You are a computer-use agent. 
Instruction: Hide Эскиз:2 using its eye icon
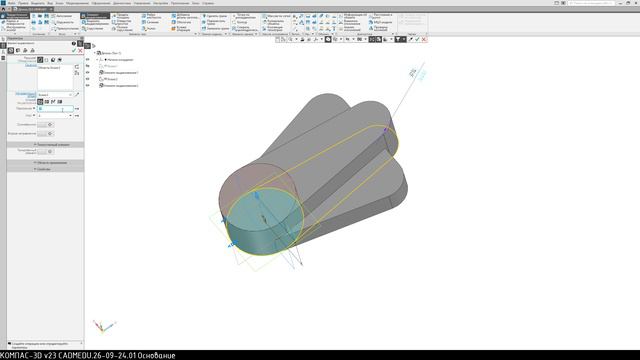pos(88,79)
